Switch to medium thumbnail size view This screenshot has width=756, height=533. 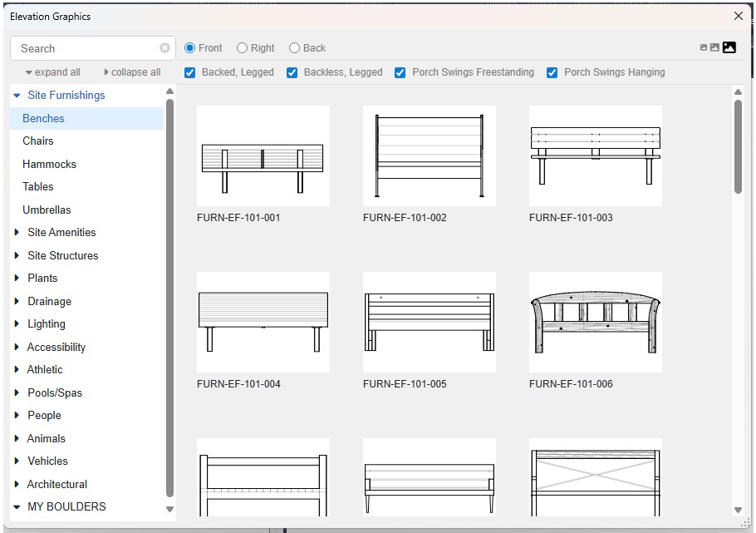click(x=714, y=47)
